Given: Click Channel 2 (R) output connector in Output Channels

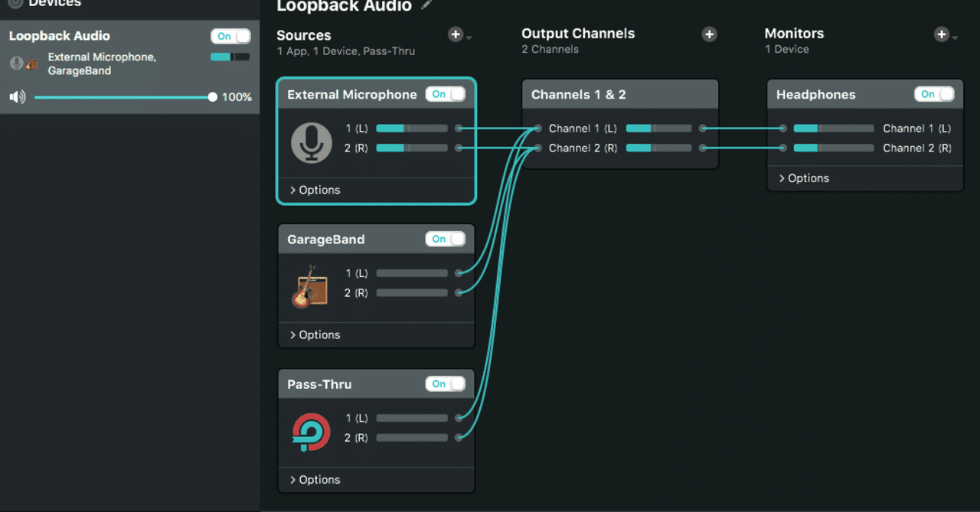Looking at the screenshot, I should coord(703,148).
